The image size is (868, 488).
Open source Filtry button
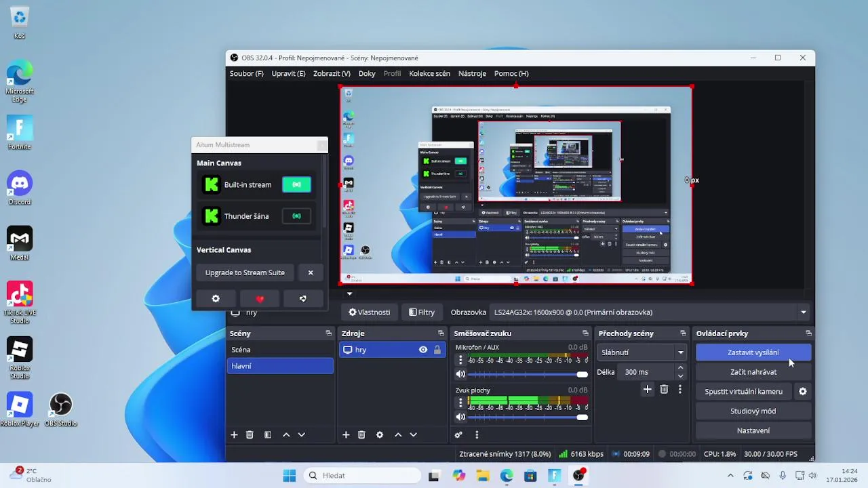click(x=421, y=312)
